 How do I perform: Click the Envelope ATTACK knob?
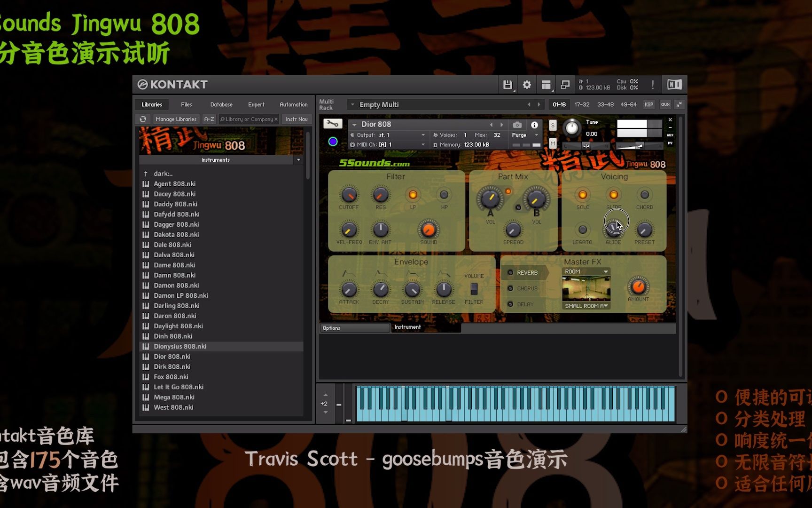pyautogui.click(x=349, y=289)
